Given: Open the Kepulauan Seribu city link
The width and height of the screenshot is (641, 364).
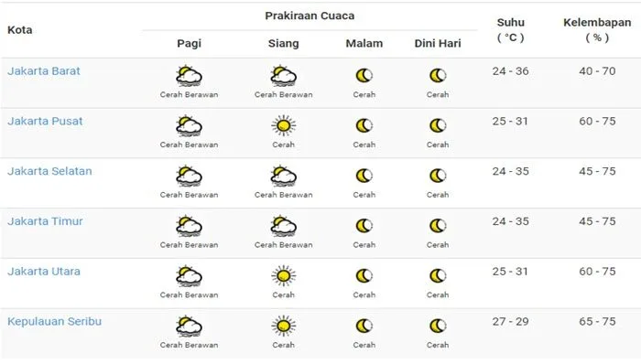Looking at the screenshot, I should coord(54,322).
